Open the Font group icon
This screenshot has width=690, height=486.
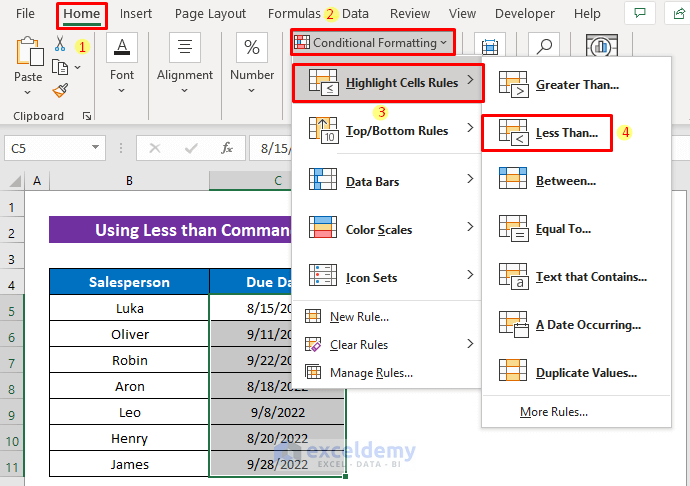pyautogui.click(x=122, y=47)
